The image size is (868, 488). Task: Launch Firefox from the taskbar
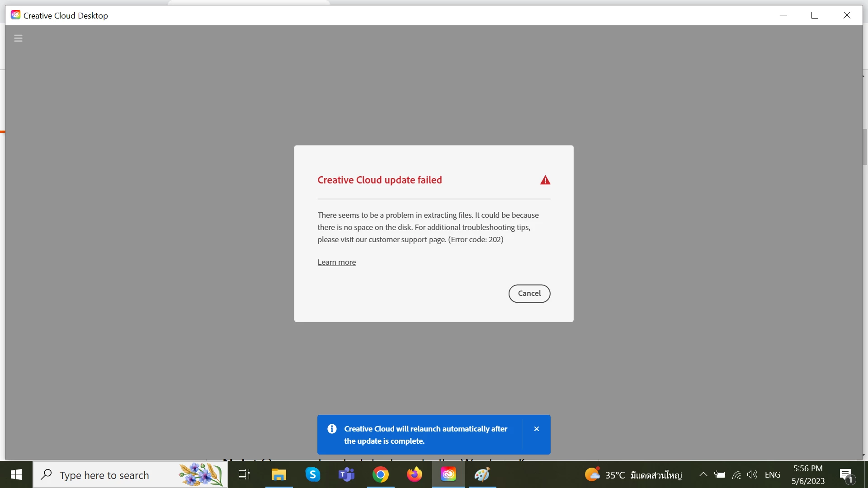(414, 474)
